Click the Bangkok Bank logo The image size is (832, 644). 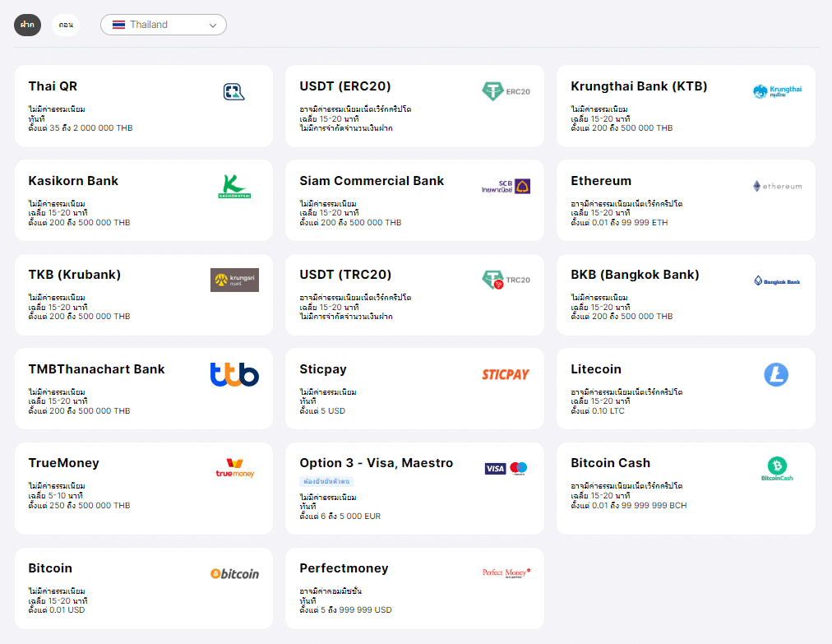(x=778, y=280)
